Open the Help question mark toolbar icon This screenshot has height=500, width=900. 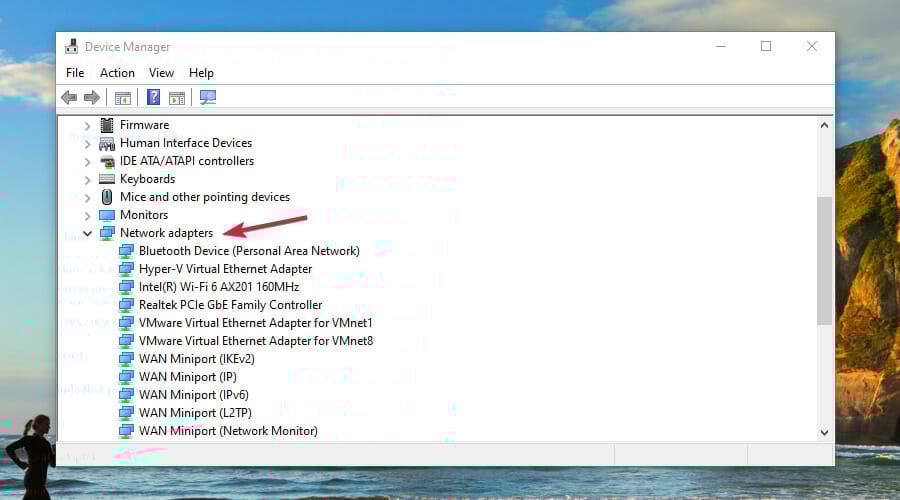tap(153, 97)
